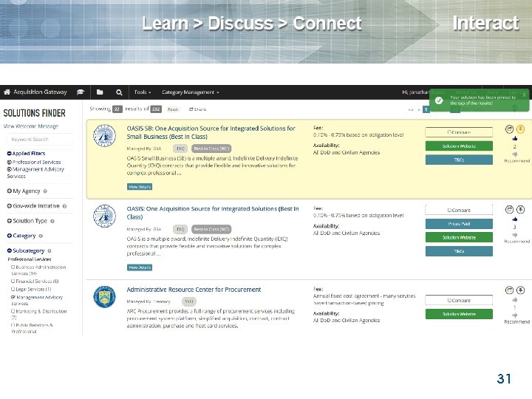532x399 pixels.
Task: Unpin the OASIS SB solution pin icon
Action: coord(520,129)
